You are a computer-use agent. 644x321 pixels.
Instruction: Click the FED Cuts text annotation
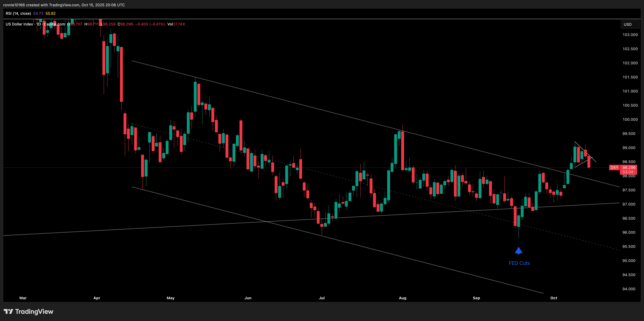pyautogui.click(x=519, y=263)
